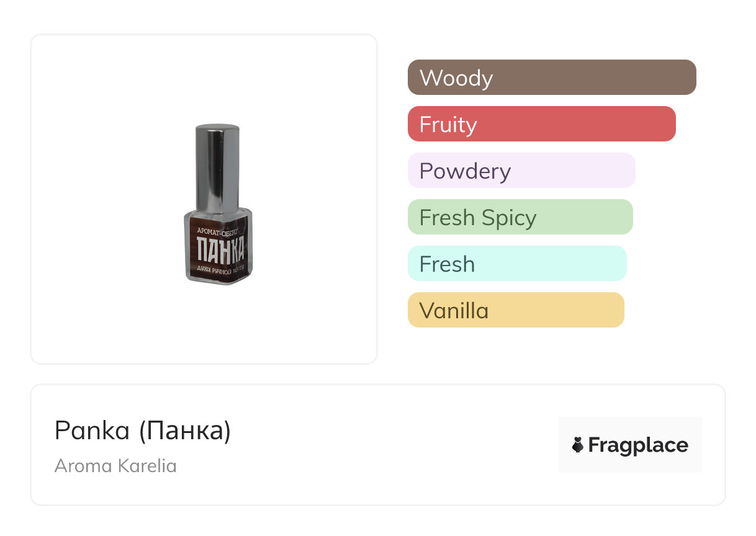The height and width of the screenshot is (536, 756).
Task: Click the Fragplace wordmark text
Action: coord(638,445)
